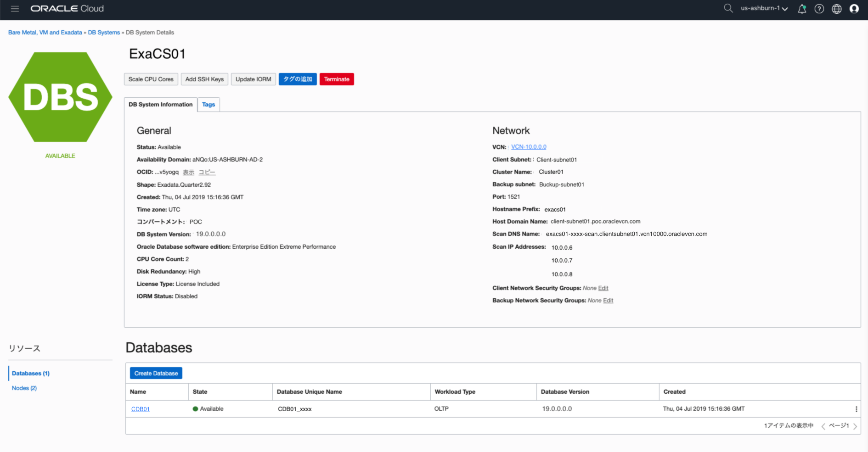Select Databases (1) in resources list
This screenshot has width=868, height=452.
31,374
